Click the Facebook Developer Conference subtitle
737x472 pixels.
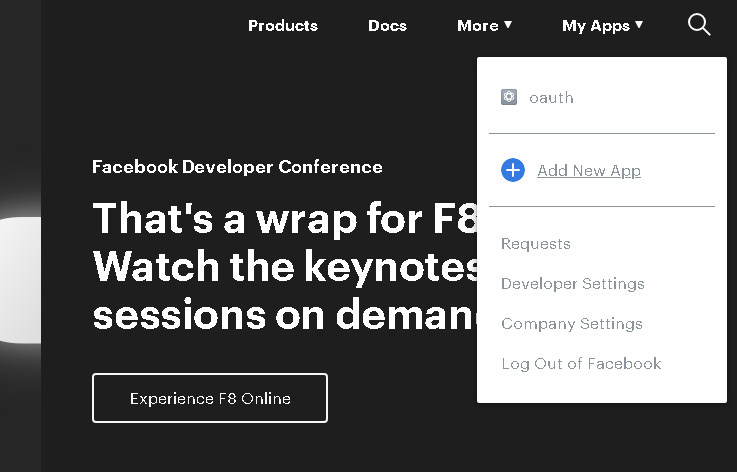coord(237,167)
